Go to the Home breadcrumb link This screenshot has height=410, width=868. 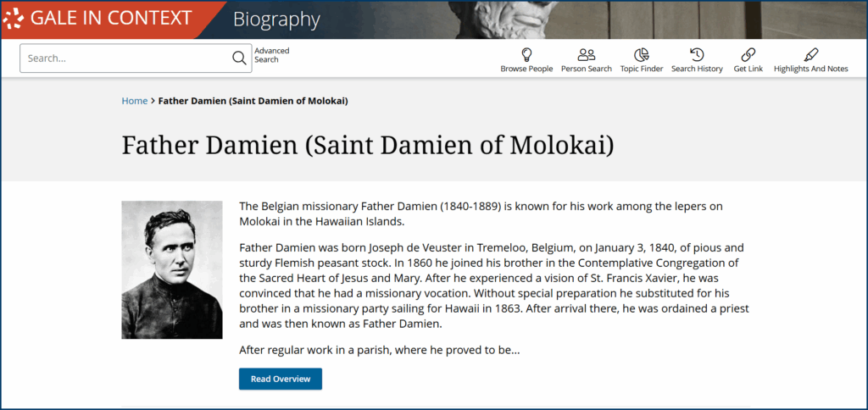(x=134, y=101)
